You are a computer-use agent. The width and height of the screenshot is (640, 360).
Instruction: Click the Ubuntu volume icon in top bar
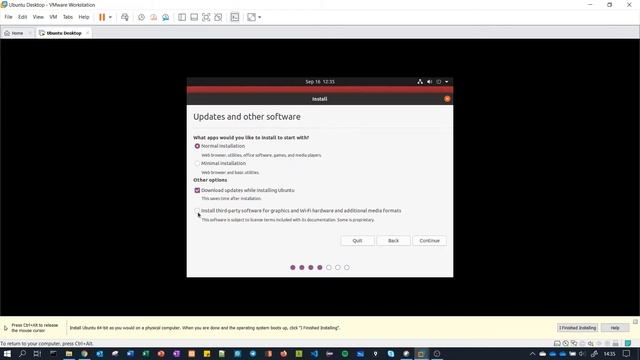click(429, 82)
